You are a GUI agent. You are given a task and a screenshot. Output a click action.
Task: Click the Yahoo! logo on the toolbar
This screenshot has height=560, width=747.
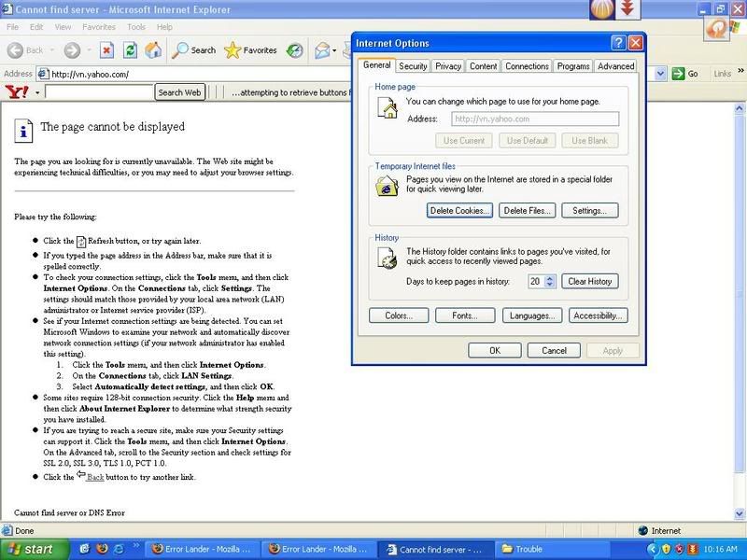click(17, 91)
